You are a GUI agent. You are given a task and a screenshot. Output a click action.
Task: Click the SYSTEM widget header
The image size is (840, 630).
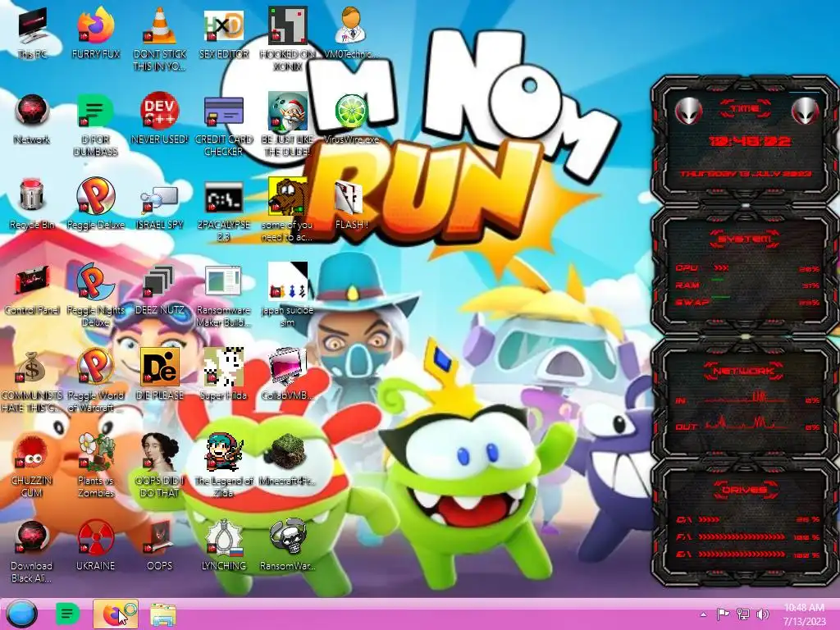(745, 239)
